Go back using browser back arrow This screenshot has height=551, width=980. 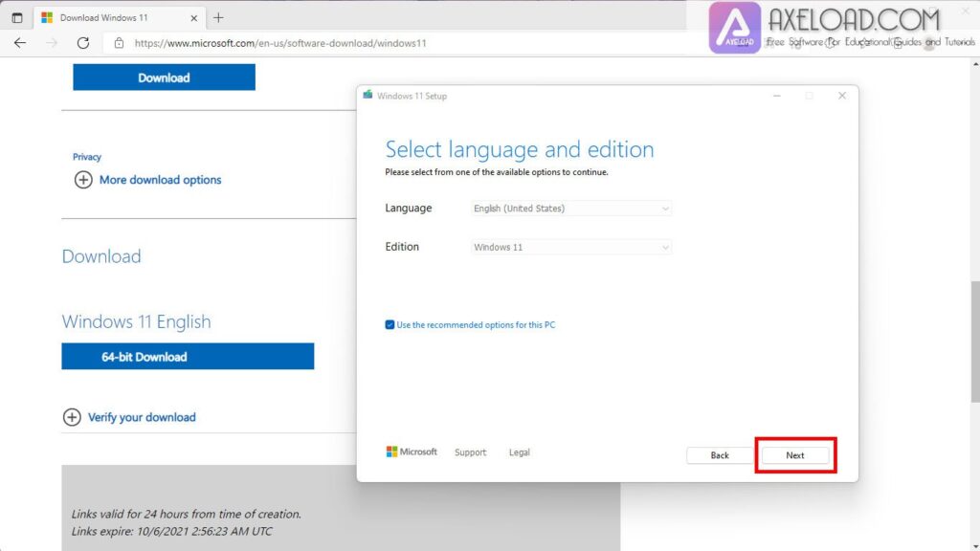pyautogui.click(x=20, y=43)
